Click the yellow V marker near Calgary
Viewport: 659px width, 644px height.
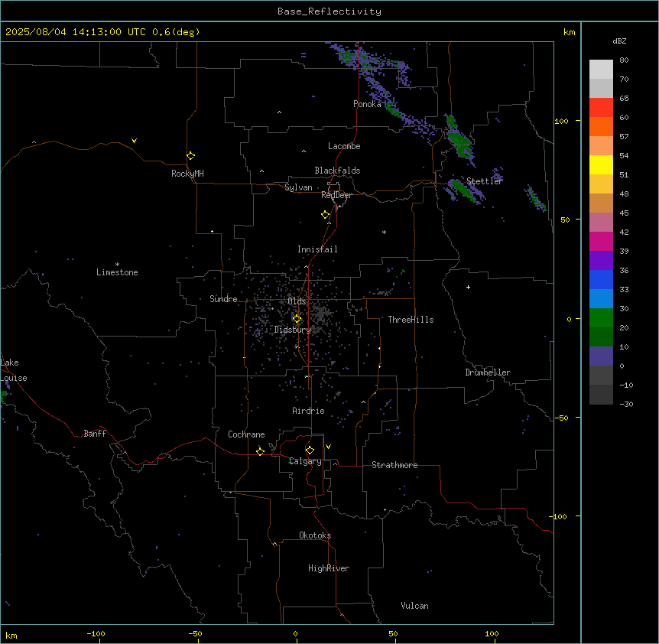[328, 447]
